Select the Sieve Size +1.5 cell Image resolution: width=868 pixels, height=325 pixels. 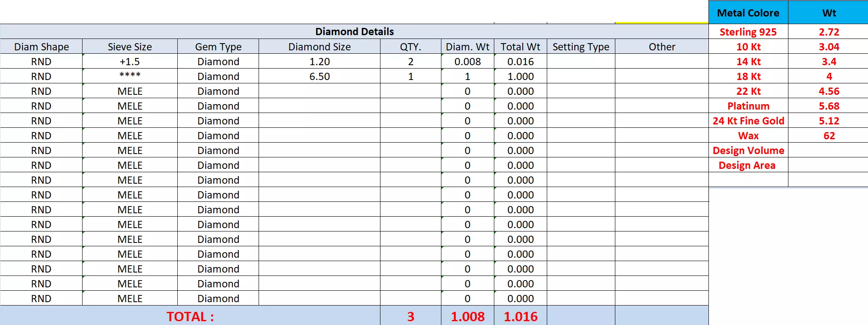pyautogui.click(x=130, y=61)
